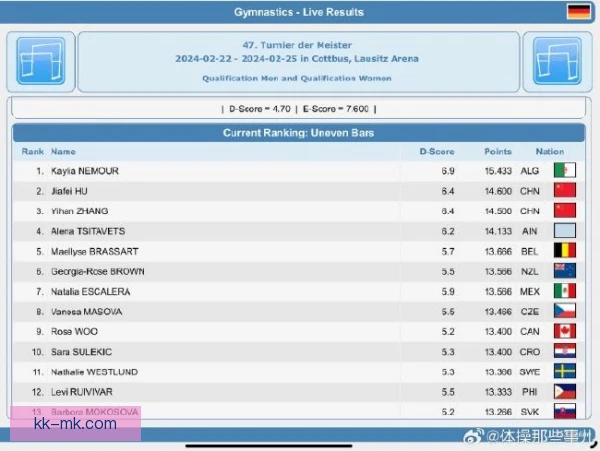Click China flag in Jiafei HU row
This screenshot has height=451, width=600.
(565, 190)
